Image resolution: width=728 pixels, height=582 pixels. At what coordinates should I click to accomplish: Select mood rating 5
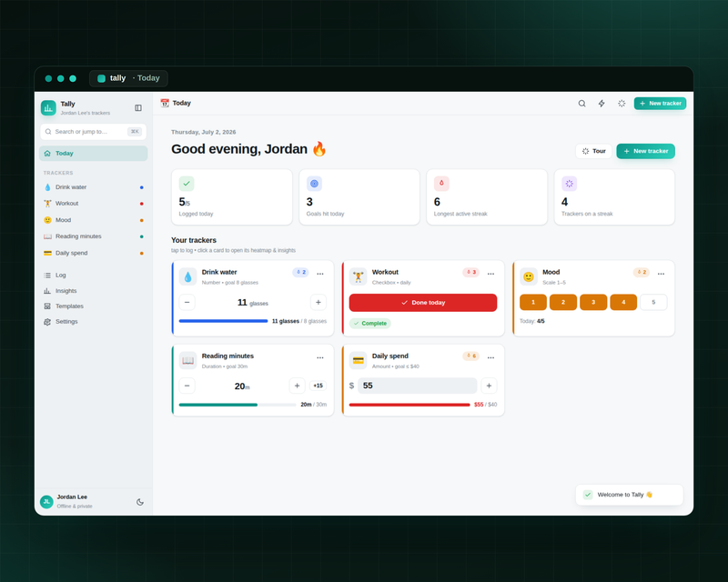pyautogui.click(x=653, y=302)
